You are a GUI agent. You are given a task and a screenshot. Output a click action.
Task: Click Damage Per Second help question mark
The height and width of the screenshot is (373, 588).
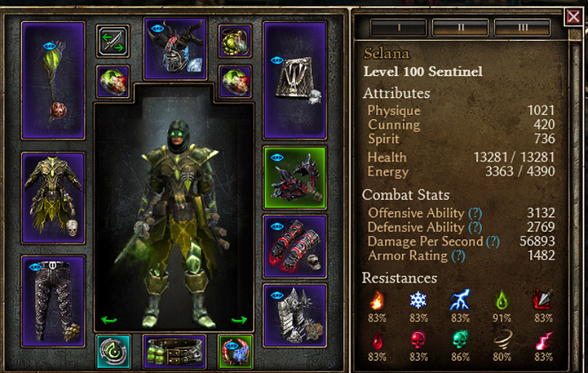(493, 242)
